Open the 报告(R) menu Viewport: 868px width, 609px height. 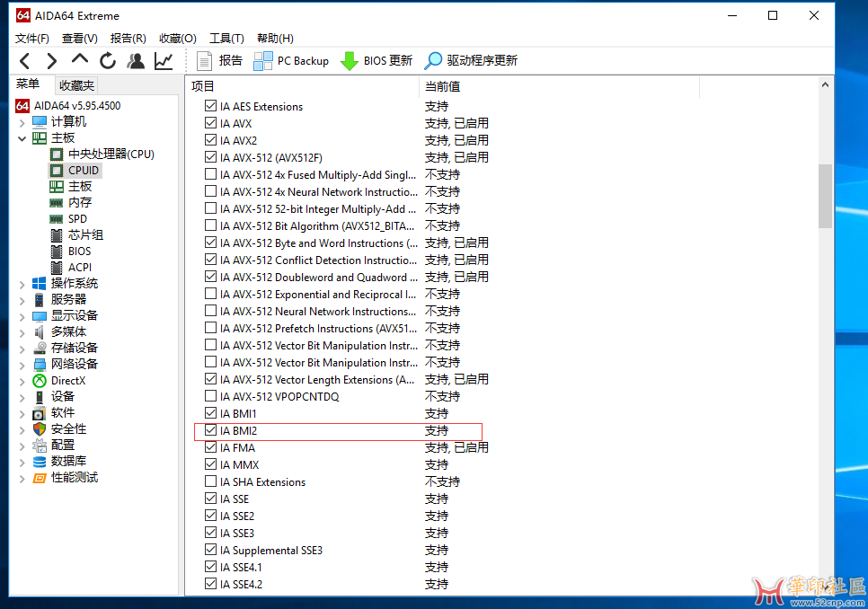coord(128,38)
